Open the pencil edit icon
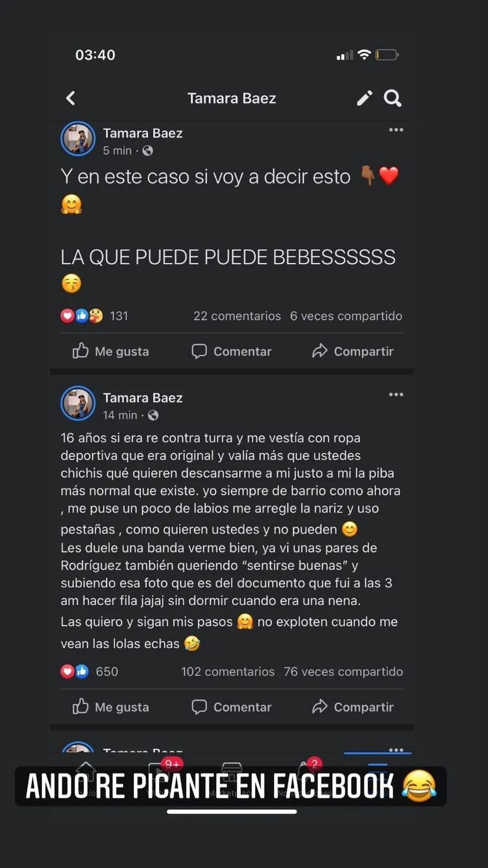488x868 pixels. (364, 98)
